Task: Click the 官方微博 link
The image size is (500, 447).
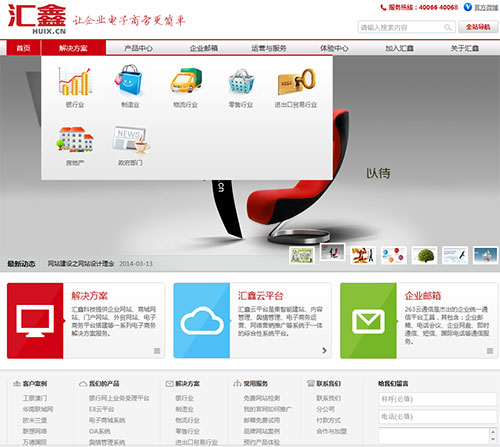Action: [486, 7]
